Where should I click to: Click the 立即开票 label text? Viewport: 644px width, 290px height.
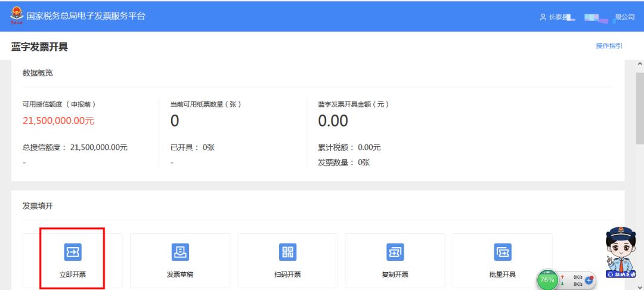(x=73, y=274)
